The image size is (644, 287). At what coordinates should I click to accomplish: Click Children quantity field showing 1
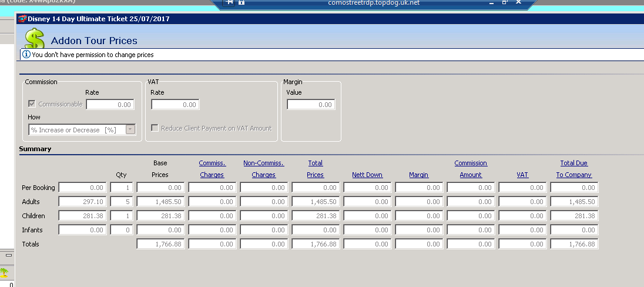[122, 216]
